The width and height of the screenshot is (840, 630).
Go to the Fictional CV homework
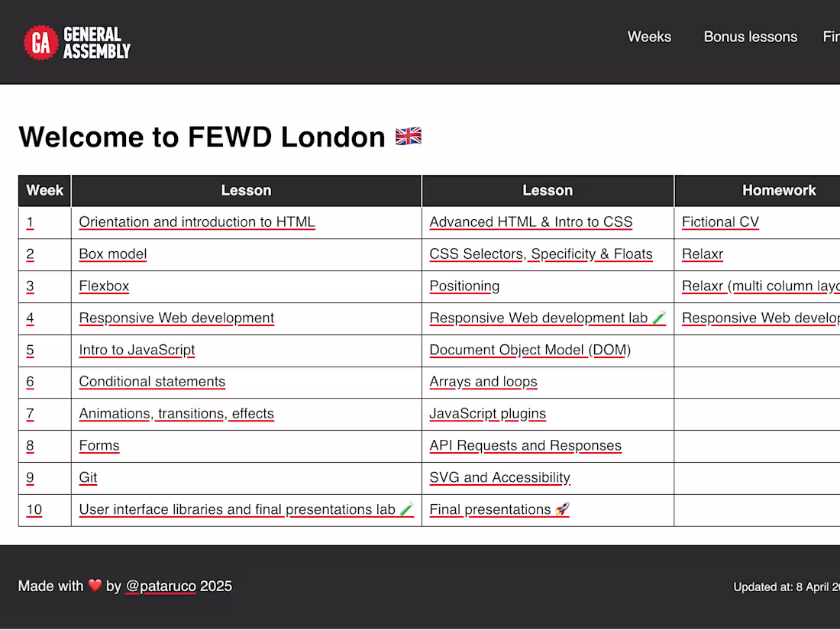(720, 222)
